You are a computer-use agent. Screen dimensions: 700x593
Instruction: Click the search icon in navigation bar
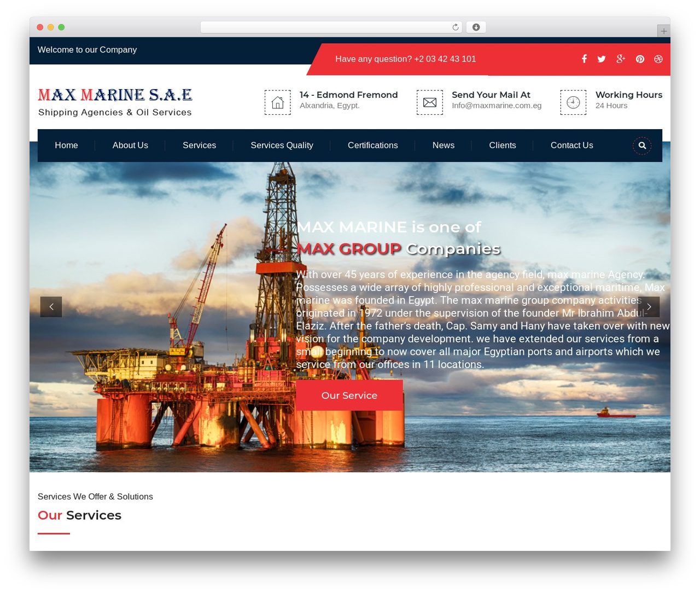[x=642, y=146]
